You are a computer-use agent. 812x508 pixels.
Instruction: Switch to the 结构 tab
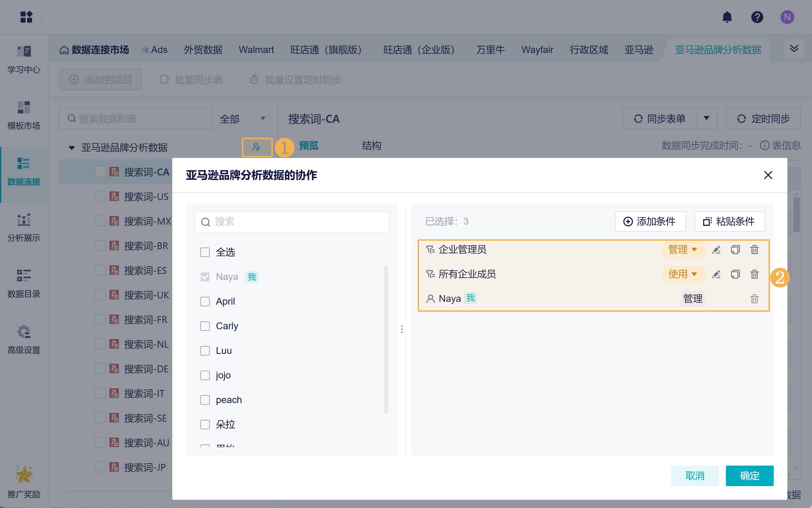tap(371, 146)
